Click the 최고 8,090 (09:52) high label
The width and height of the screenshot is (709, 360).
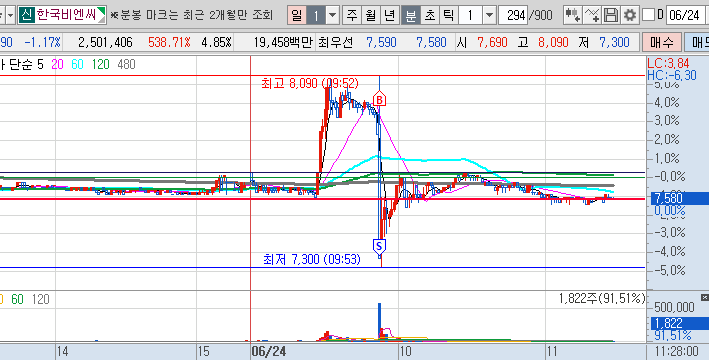pyautogui.click(x=310, y=83)
